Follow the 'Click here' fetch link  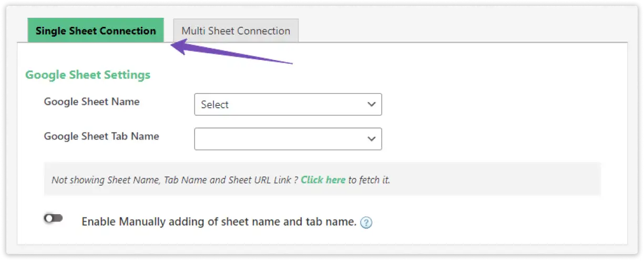(x=323, y=180)
